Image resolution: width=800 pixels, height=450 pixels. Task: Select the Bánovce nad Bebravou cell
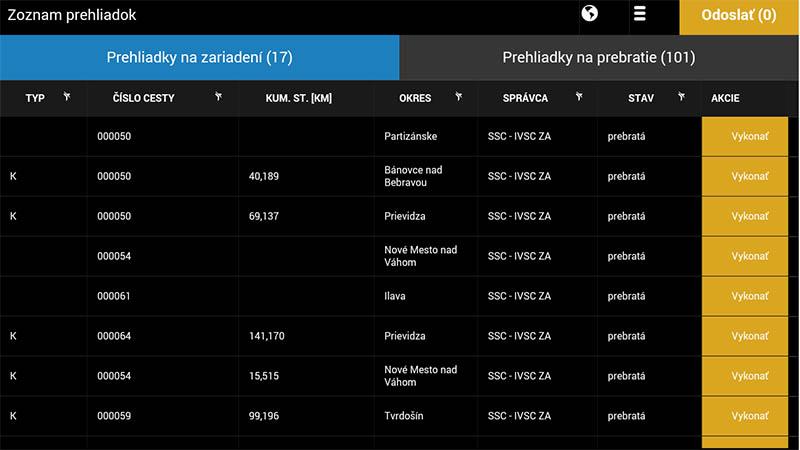click(413, 176)
